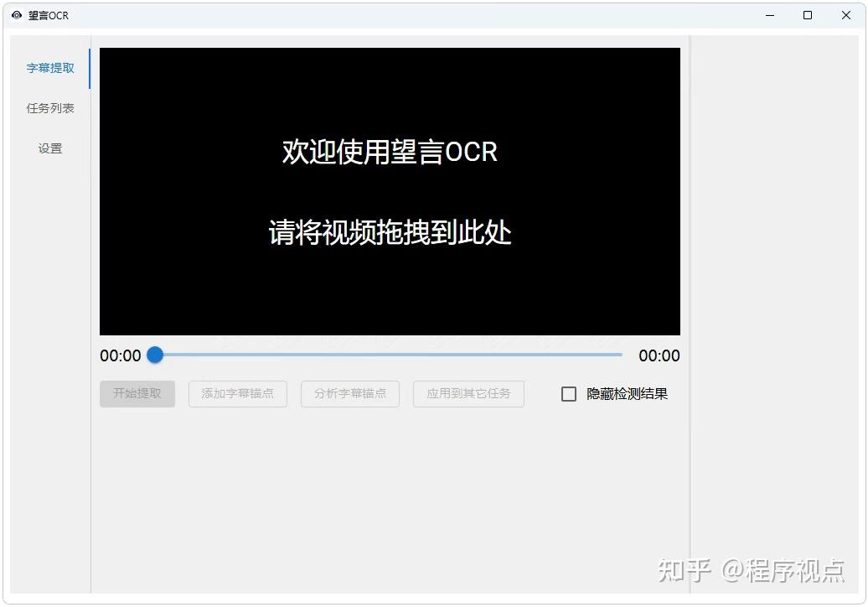Apply to other tasks via 应用到其它任务
Viewport: 868px width, 607px height.
click(x=468, y=393)
